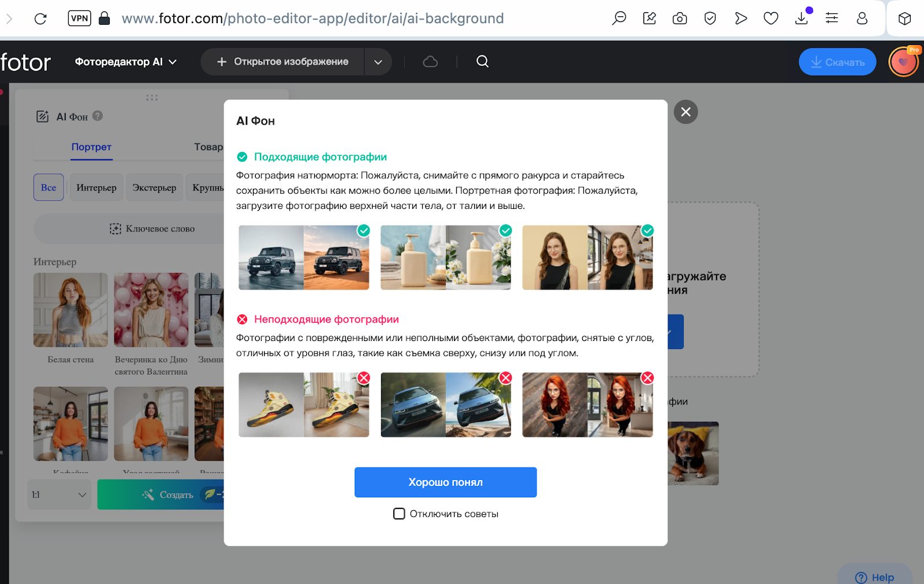Open browser snapshot camera icon

coord(680,18)
